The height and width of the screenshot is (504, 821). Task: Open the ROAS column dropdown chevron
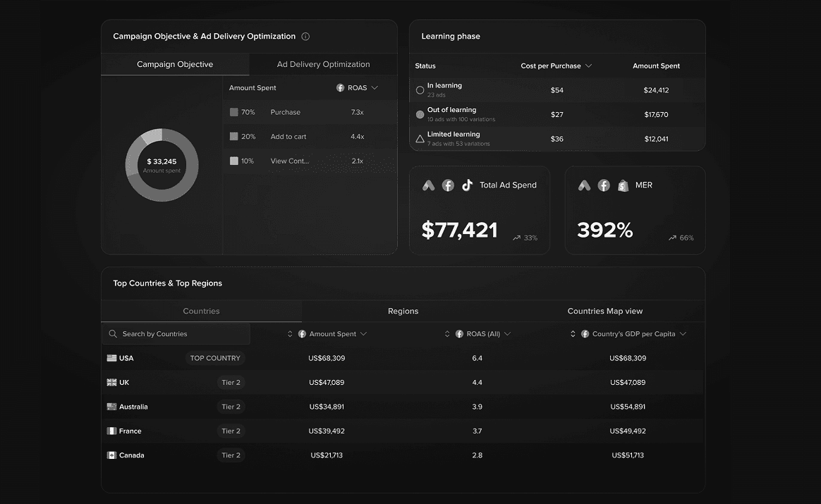click(375, 88)
